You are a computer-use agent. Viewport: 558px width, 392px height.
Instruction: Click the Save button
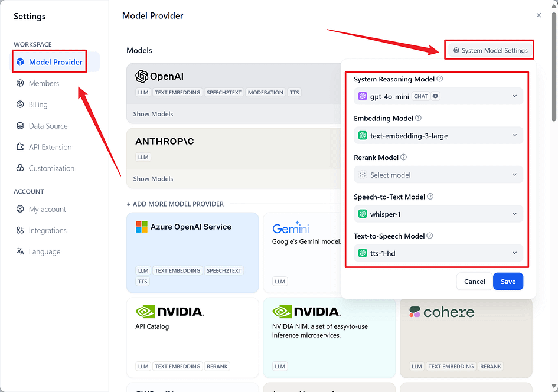(508, 282)
